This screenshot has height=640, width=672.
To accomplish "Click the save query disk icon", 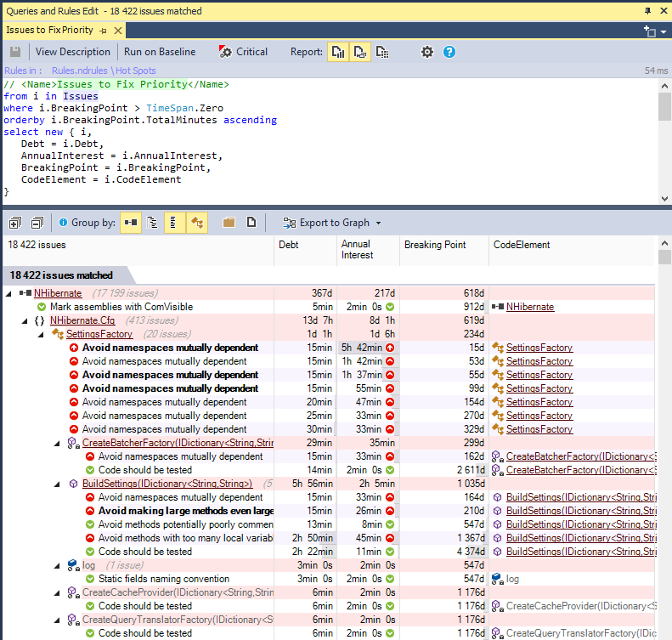I will (15, 52).
